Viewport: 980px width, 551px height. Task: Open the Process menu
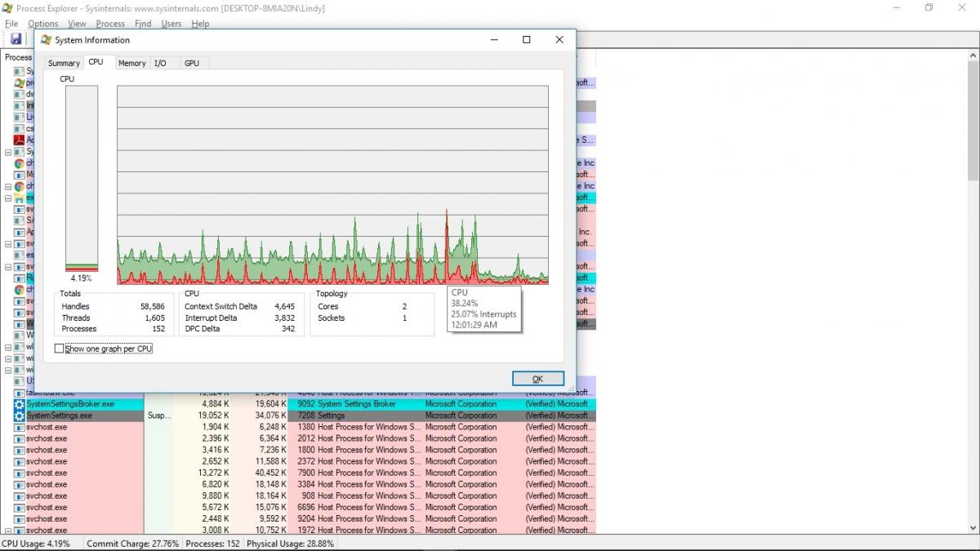tap(110, 24)
